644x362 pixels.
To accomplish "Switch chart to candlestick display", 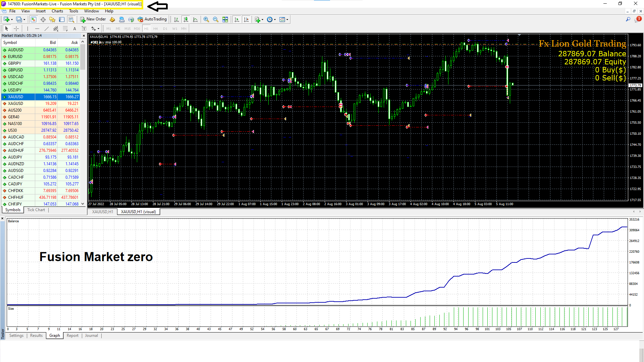I will click(186, 19).
